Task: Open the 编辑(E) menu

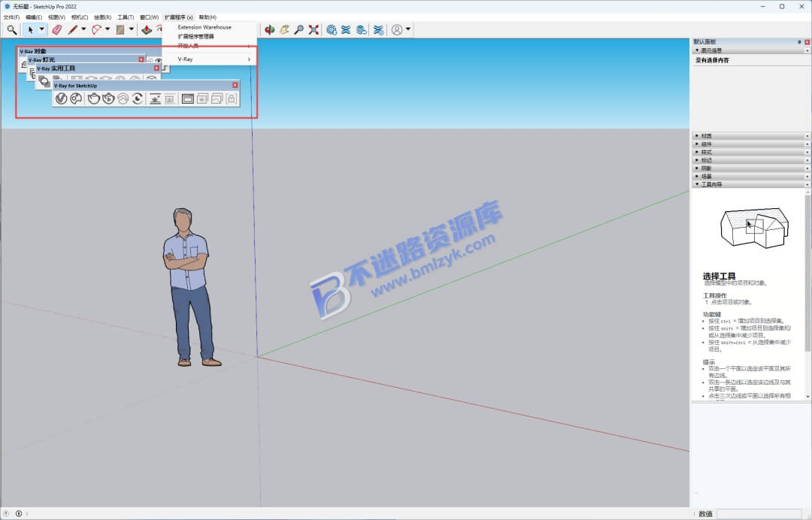Action: [34, 17]
